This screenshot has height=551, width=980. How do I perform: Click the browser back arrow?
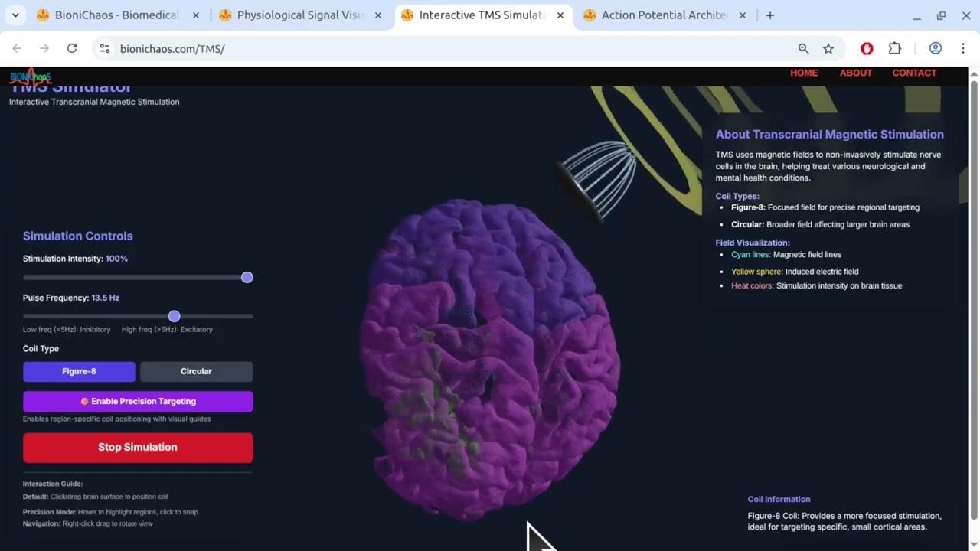[x=17, y=48]
